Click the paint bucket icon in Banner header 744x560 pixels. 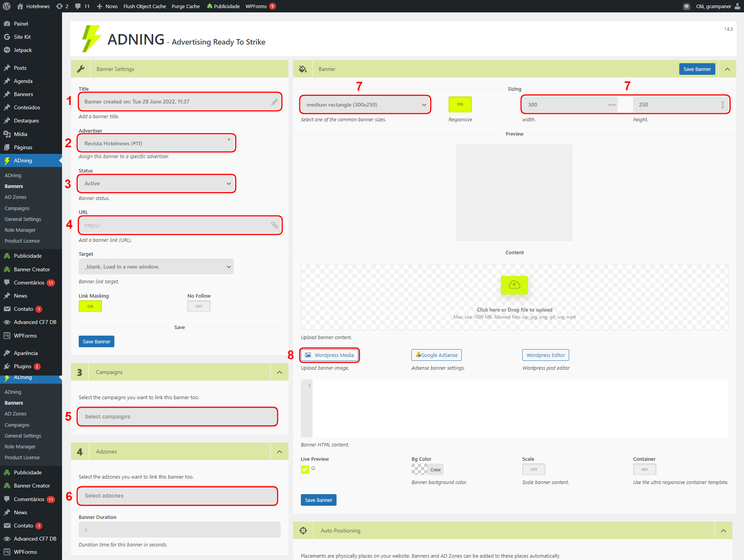pyautogui.click(x=303, y=69)
